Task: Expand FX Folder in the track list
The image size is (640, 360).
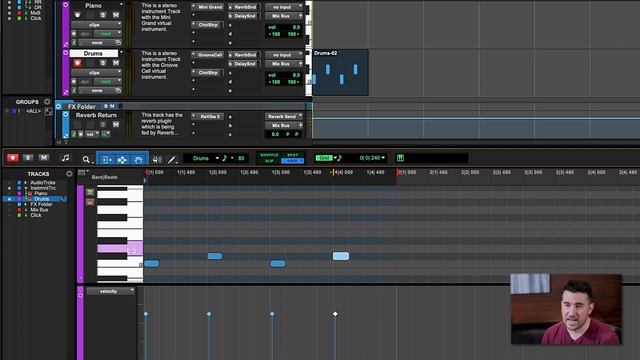Action: 26,204
